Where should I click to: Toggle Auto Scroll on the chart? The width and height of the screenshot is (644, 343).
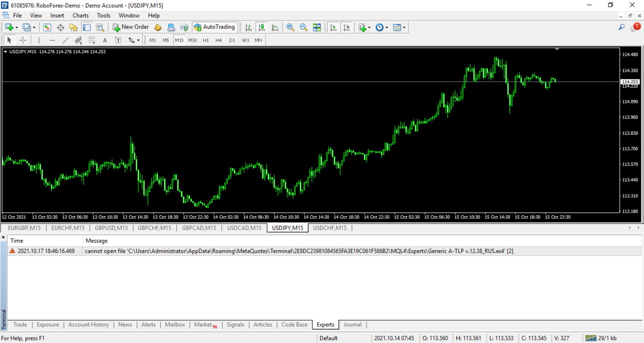[333, 27]
